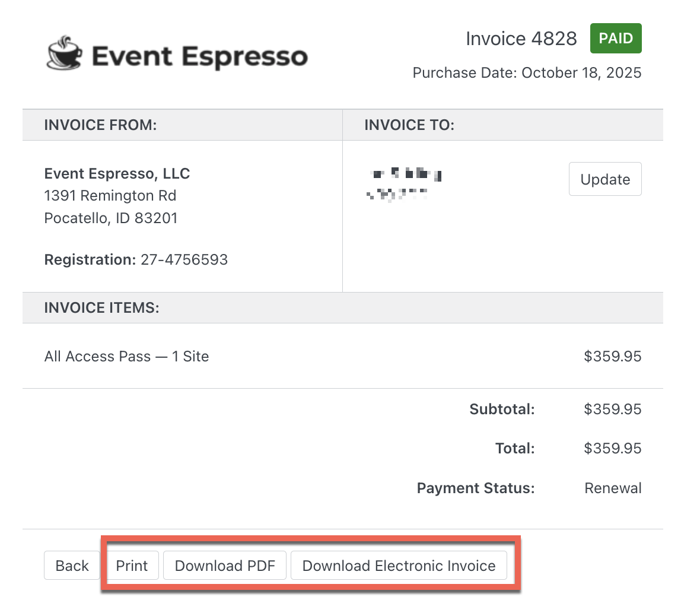Click the green PAID status badge
This screenshot has height=616, width=681.
coord(615,38)
